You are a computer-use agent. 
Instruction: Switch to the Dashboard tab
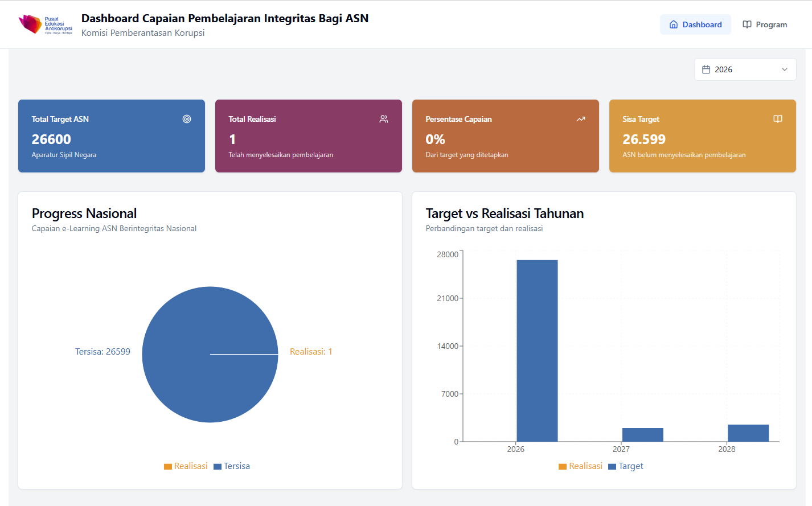(x=695, y=24)
